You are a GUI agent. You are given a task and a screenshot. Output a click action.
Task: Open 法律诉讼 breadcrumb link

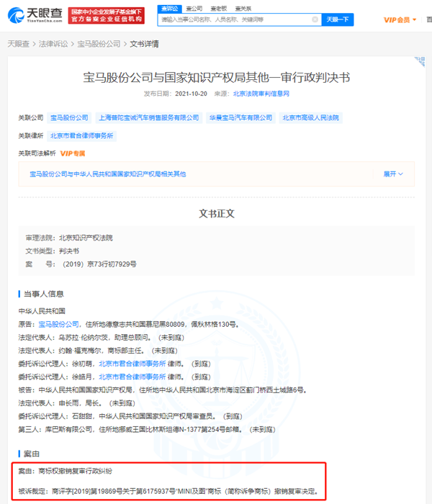[53, 44]
